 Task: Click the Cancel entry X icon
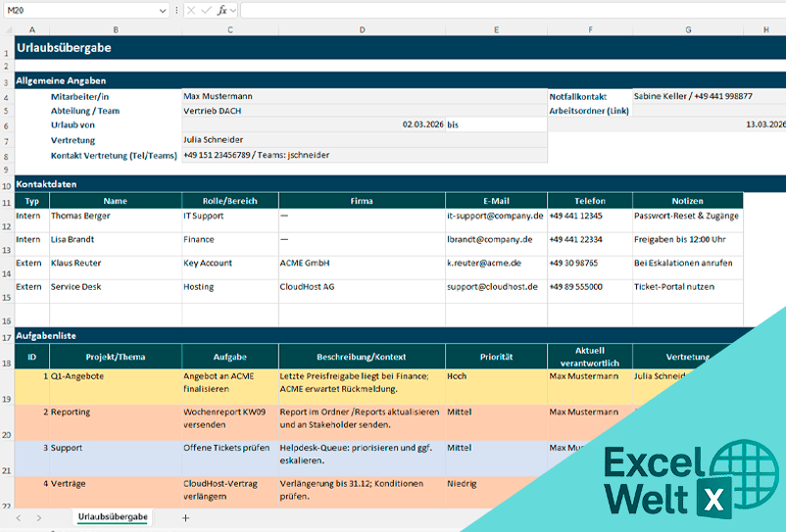click(190, 10)
